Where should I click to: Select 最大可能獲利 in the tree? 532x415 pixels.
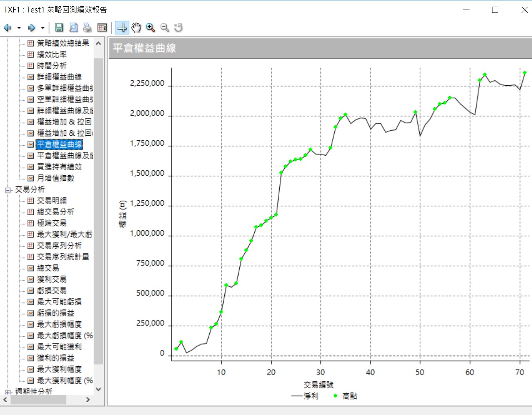(59, 346)
